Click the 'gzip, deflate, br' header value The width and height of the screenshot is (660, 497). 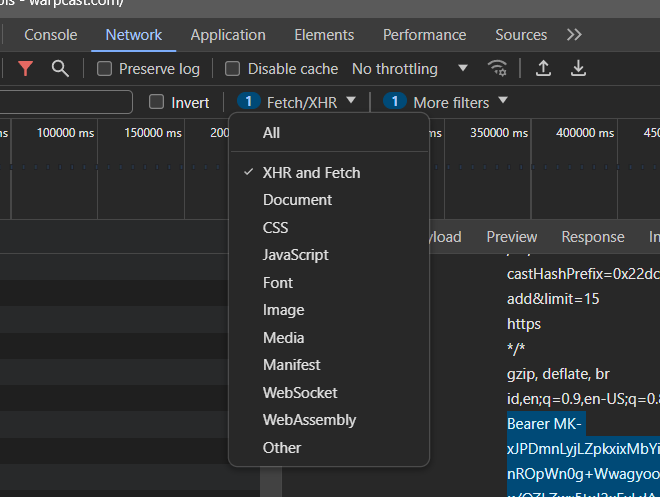tap(558, 374)
